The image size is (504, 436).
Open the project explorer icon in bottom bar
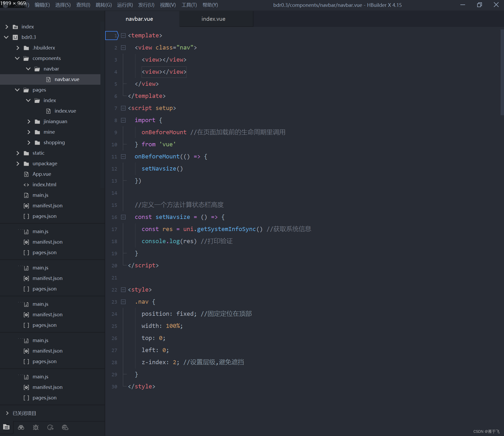[6, 427]
